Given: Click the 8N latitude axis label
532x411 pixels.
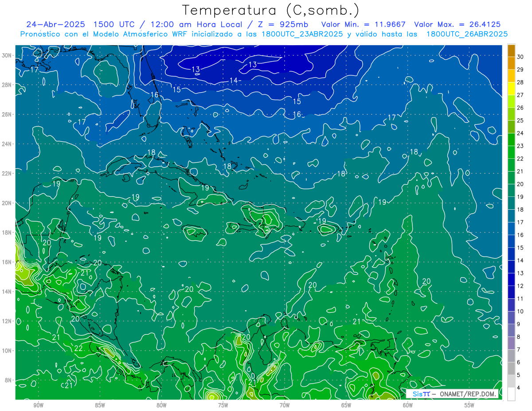Looking at the screenshot, I should 9,380.
